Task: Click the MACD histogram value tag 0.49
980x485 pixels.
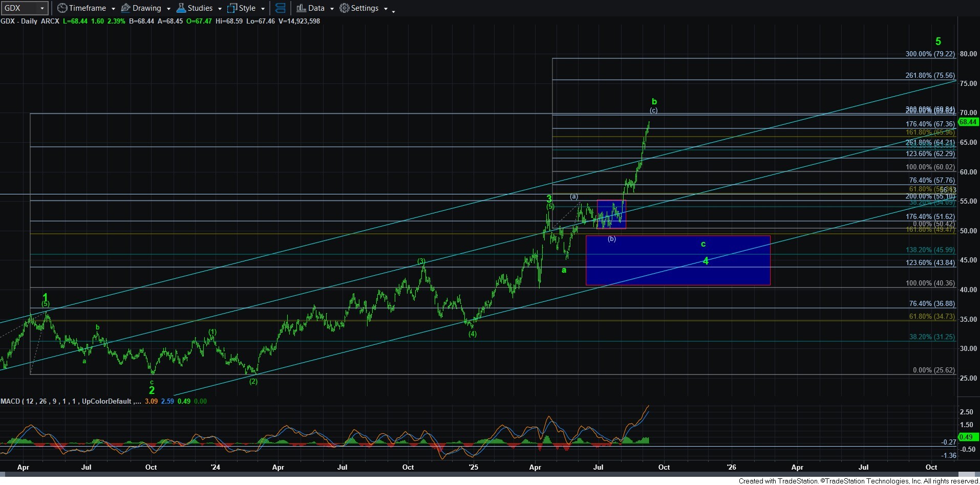Action: pos(969,437)
